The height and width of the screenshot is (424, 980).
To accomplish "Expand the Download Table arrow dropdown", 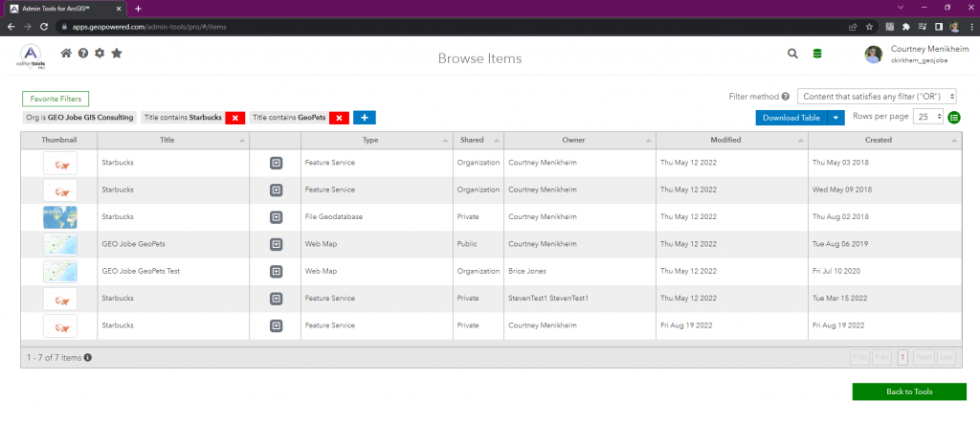I will [x=836, y=117].
